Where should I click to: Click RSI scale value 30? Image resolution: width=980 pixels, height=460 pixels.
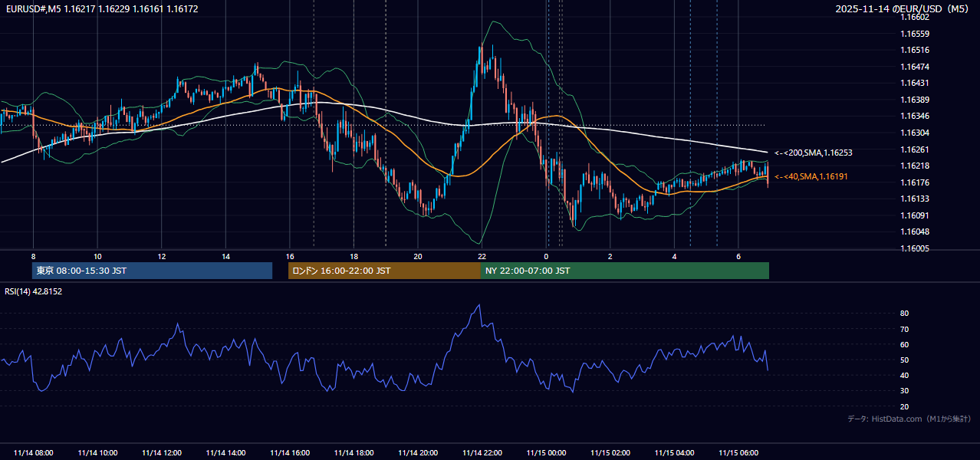[904, 391]
